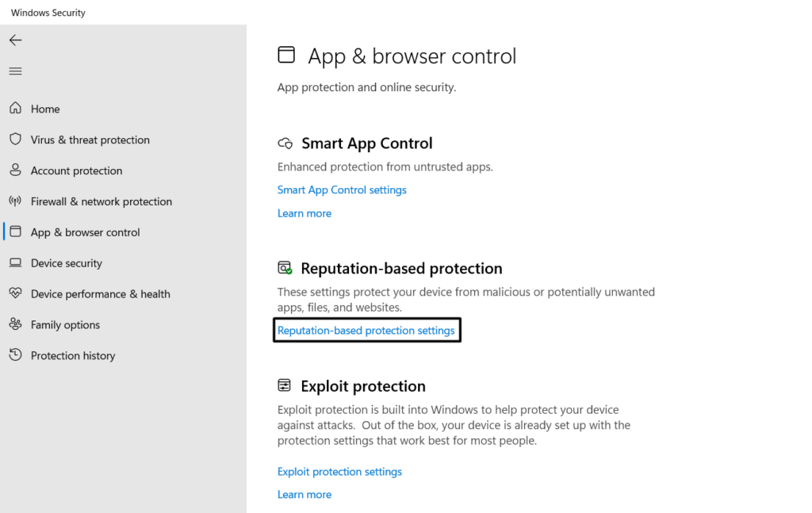Image resolution: width=812 pixels, height=513 pixels.
Task: Select the Virus & threat protection shield icon
Action: tap(15, 140)
